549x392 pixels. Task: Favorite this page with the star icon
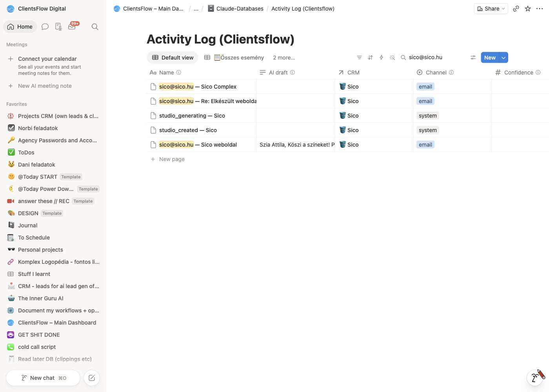(528, 9)
